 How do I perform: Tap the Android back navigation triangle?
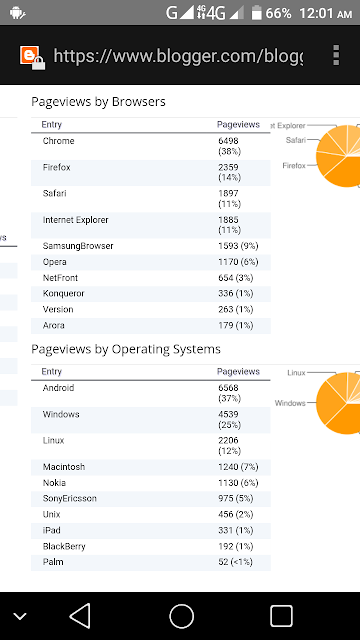(80, 616)
